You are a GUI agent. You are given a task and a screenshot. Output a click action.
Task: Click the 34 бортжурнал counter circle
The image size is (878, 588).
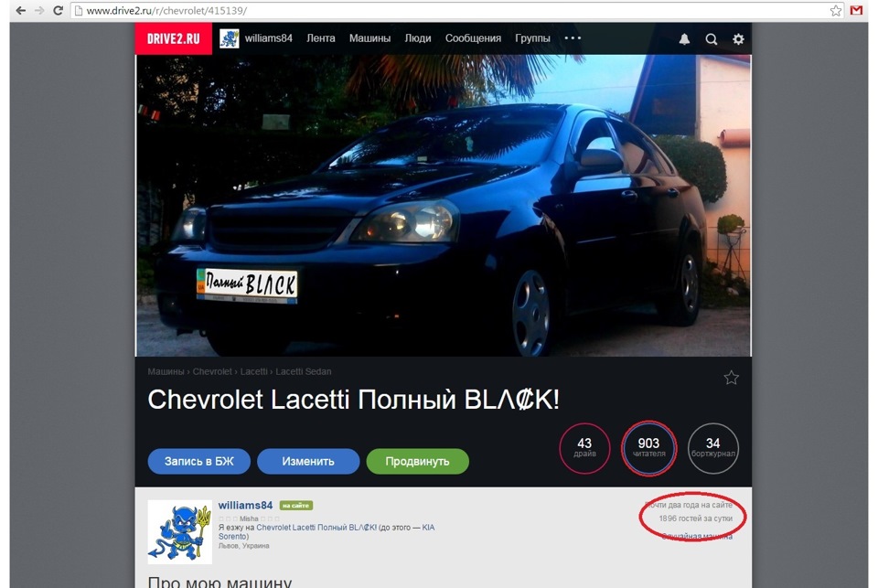(x=712, y=448)
